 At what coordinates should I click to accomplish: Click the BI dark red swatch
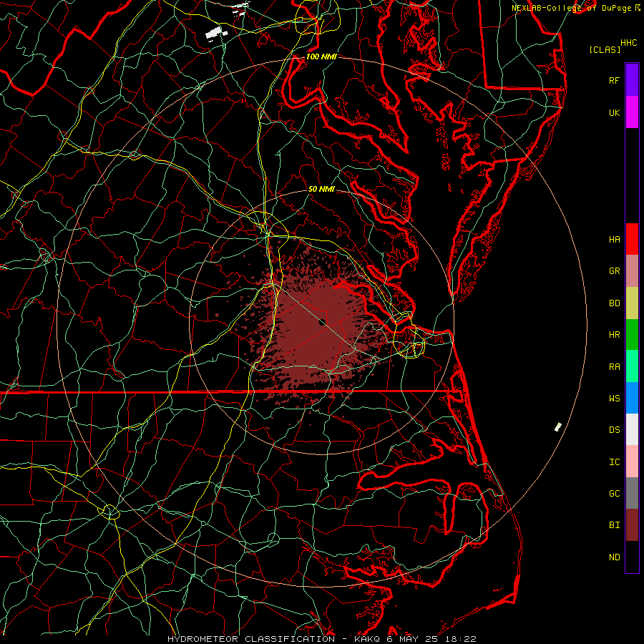632,525
